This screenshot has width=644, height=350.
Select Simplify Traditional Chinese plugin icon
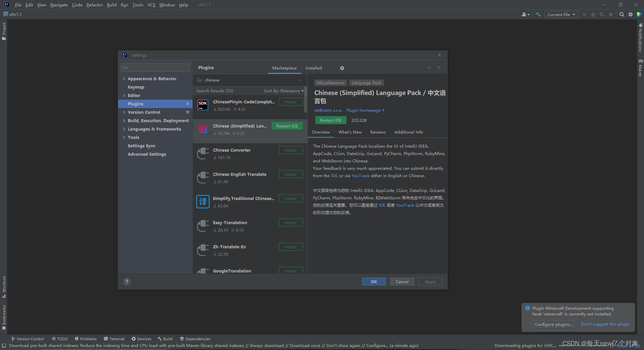[x=203, y=202]
